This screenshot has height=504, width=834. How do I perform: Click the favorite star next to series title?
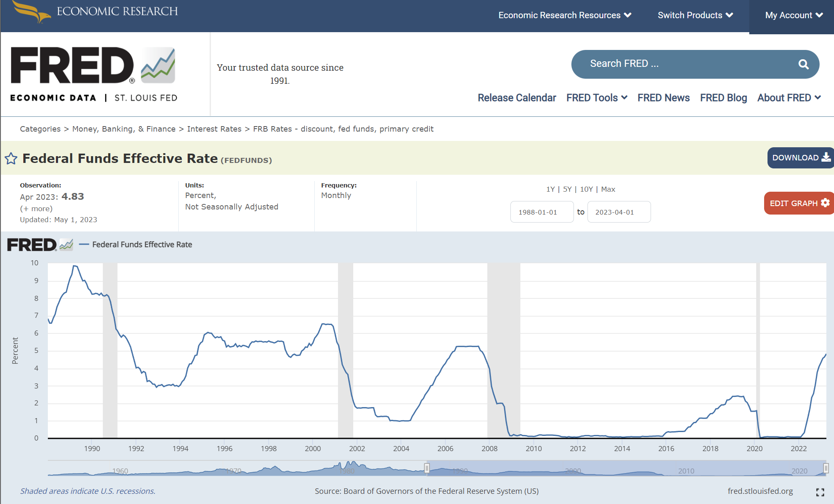(11, 159)
